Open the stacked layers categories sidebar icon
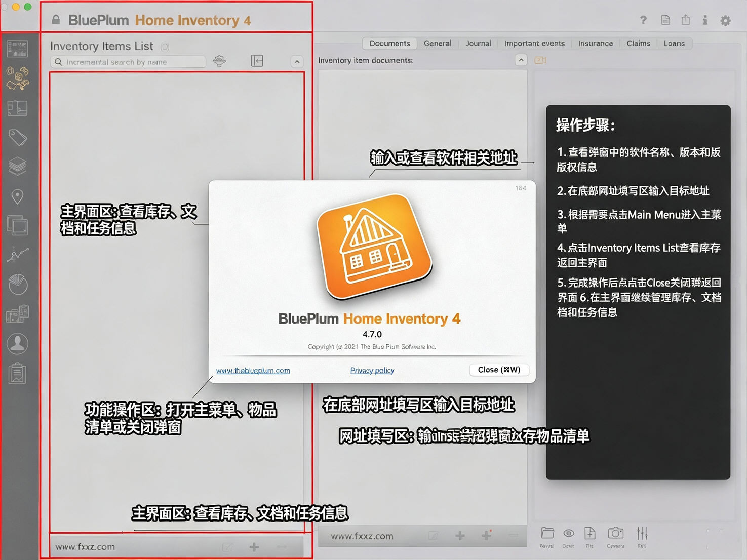The height and width of the screenshot is (560, 747). [x=17, y=166]
